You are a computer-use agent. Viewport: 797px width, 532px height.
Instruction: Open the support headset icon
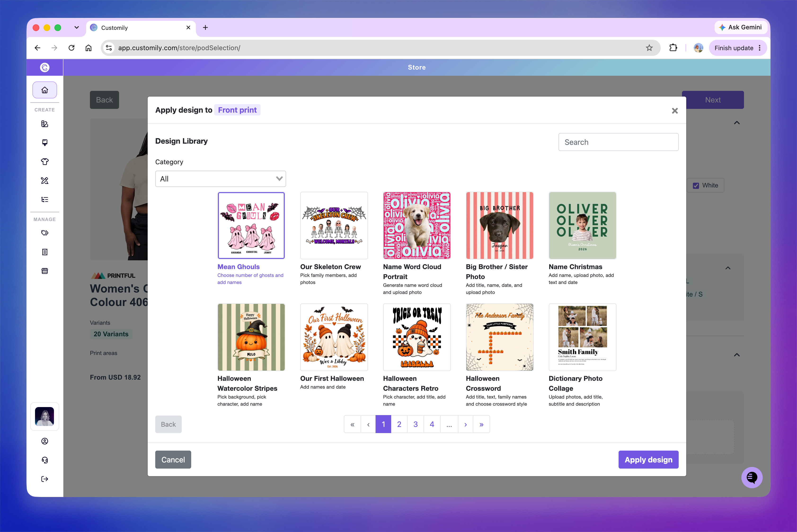coord(44,460)
